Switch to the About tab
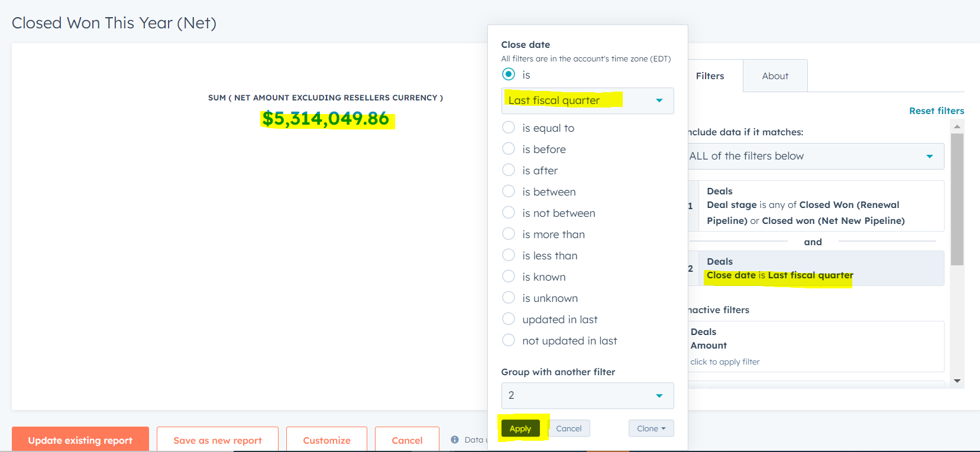980x452 pixels. (x=775, y=76)
